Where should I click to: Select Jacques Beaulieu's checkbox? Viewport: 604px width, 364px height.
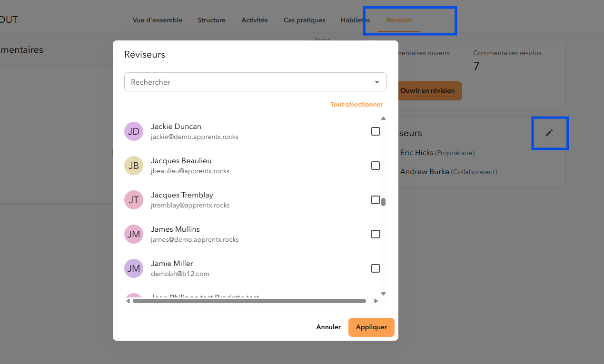376,166
